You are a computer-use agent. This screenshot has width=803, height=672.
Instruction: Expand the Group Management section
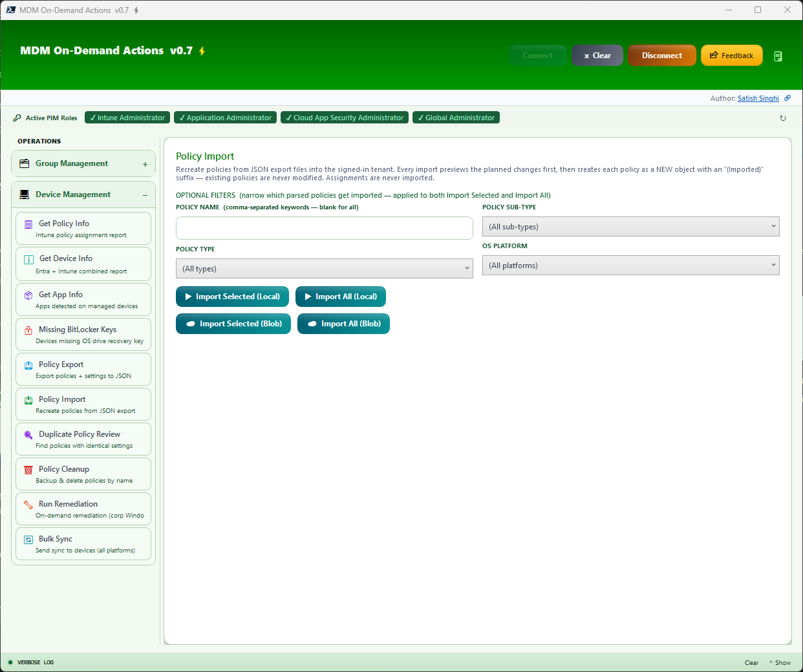click(x=145, y=164)
